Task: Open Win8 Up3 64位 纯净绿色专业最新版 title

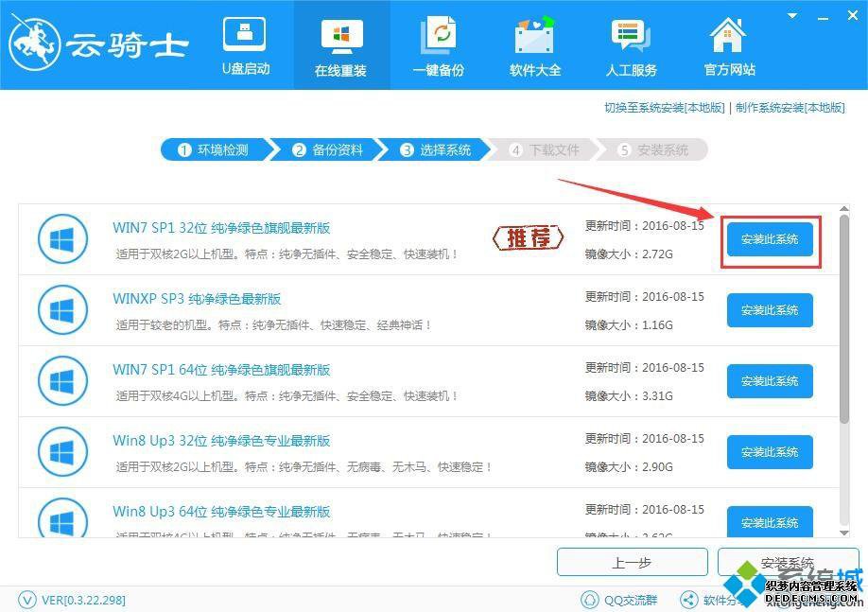Action: [x=221, y=511]
